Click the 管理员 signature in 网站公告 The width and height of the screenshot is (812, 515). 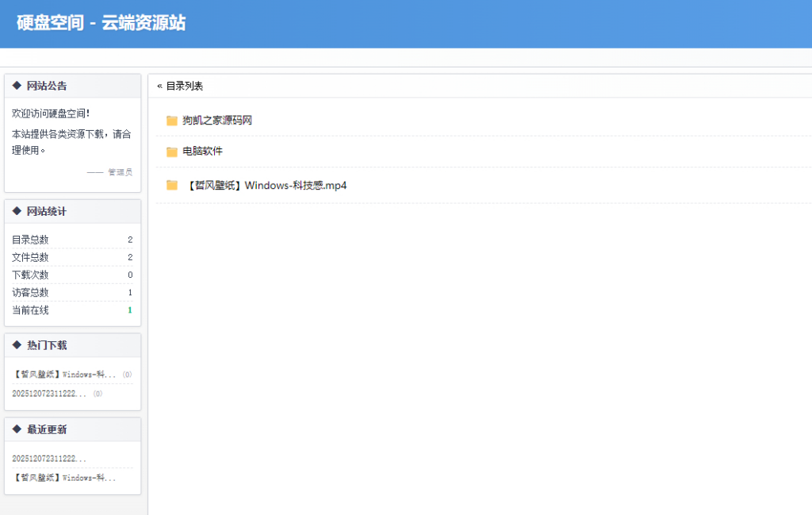pos(119,171)
